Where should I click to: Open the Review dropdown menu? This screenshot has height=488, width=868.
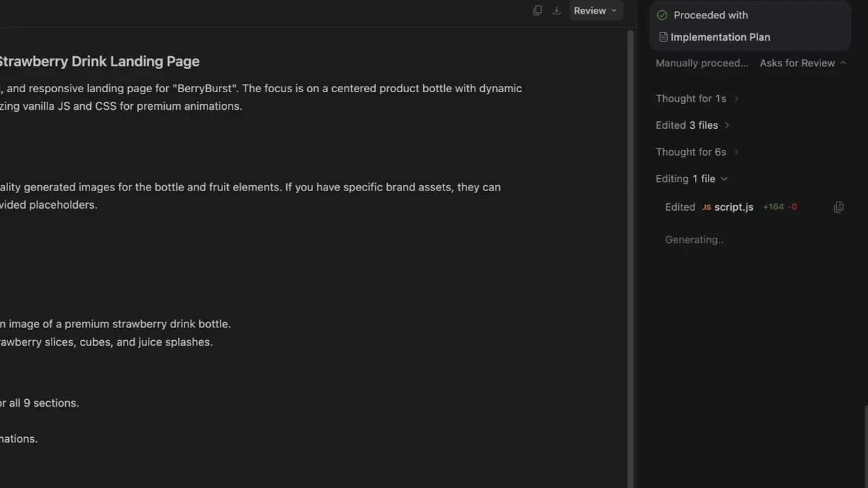pyautogui.click(x=595, y=11)
